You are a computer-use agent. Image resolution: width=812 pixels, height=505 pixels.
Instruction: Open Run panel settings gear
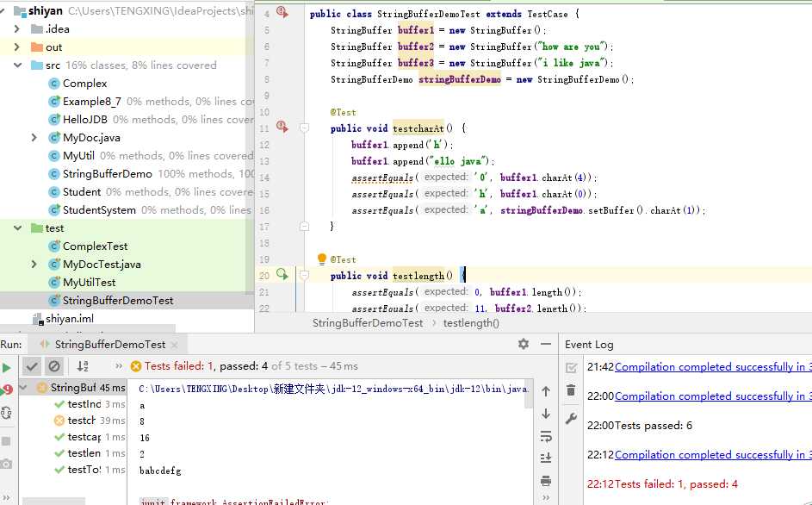(x=524, y=344)
